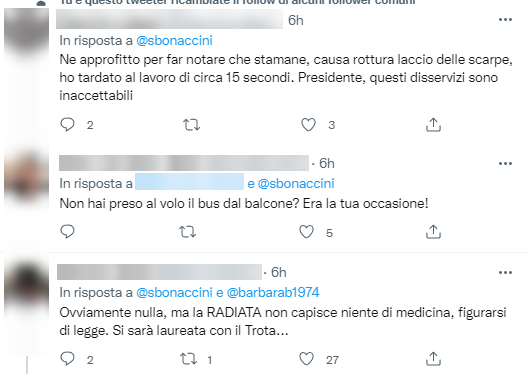Reply to the shoelace delay tweet

67,125
